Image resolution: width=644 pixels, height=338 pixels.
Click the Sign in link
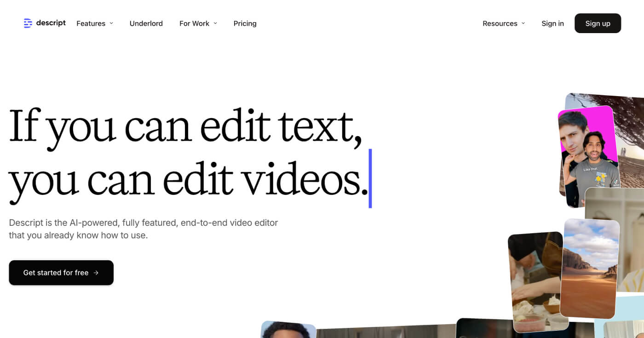tap(552, 23)
